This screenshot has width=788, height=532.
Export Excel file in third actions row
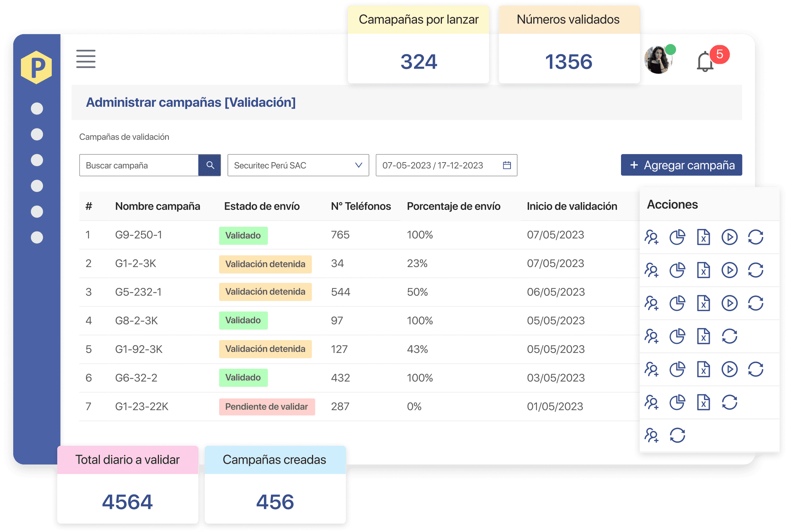click(703, 303)
